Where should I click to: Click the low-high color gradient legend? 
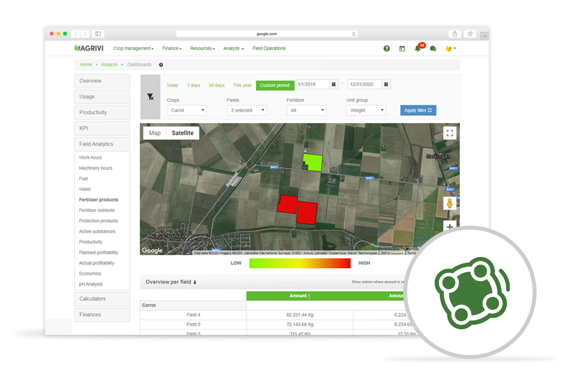click(300, 263)
